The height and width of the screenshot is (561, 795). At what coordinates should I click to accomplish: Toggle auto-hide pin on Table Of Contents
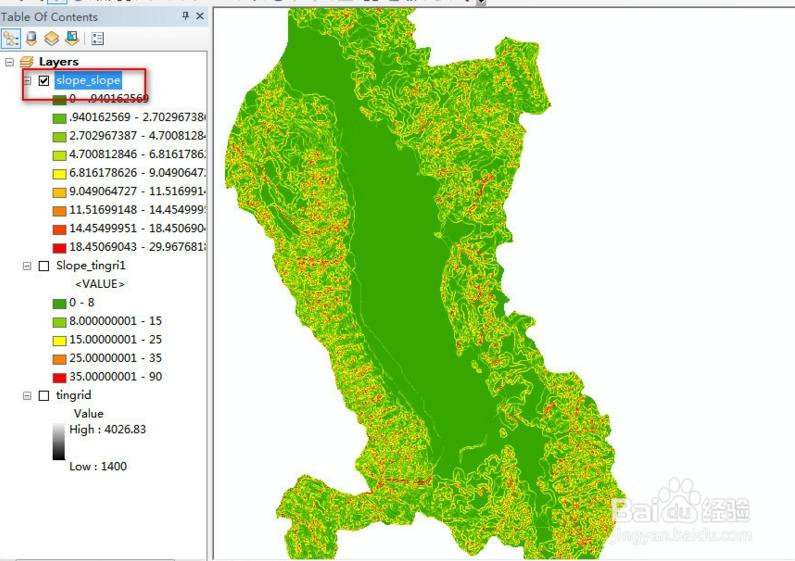pyautogui.click(x=186, y=16)
